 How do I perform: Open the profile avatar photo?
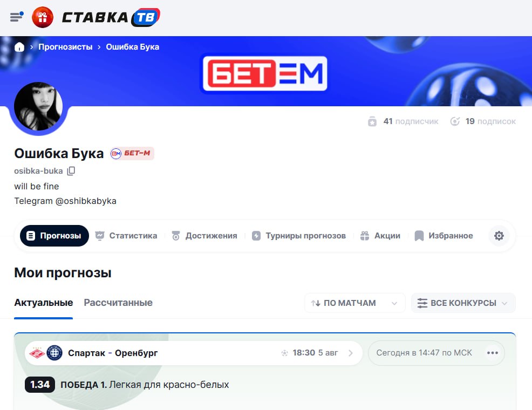[x=38, y=106]
